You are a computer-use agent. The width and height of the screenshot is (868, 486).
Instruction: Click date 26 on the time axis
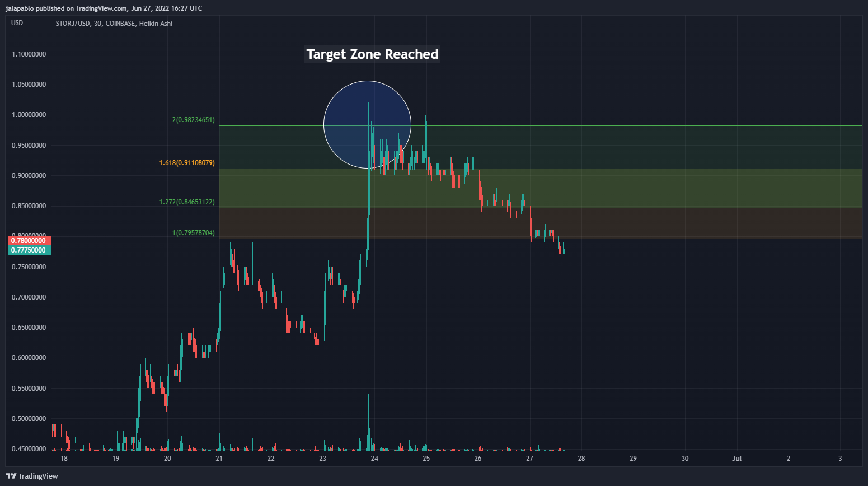[478, 459]
